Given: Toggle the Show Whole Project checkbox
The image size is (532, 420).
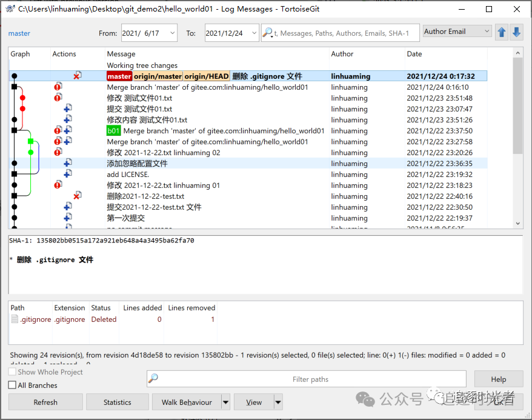Looking at the screenshot, I should tap(13, 372).
